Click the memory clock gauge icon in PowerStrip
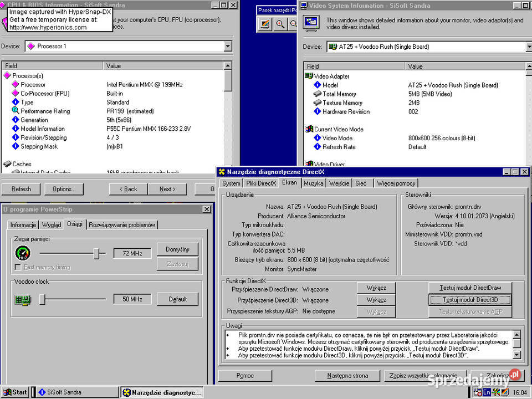Viewport: 532px width, 399px height. (x=23, y=253)
